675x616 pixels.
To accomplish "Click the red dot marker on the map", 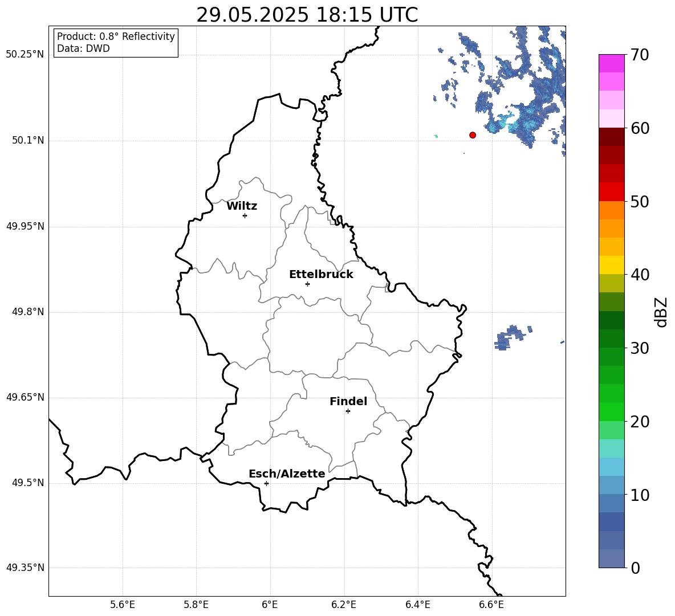I will point(473,135).
